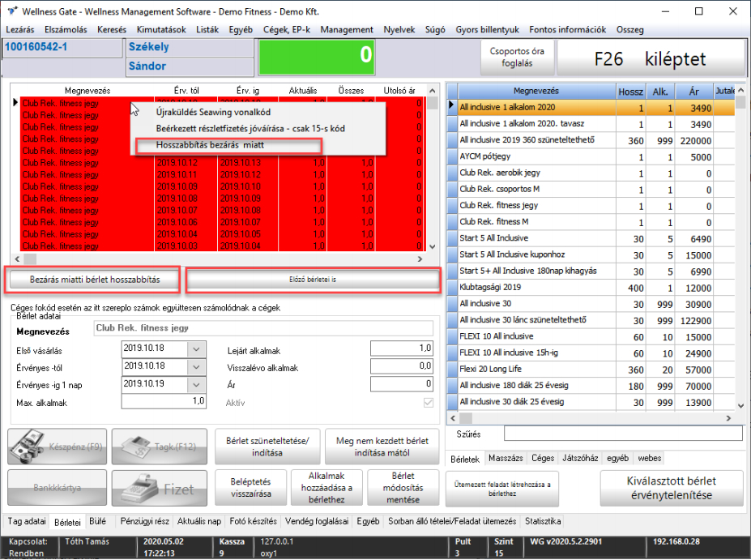Switch to the Tag adatai tab
Image resolution: width=751 pixels, height=560 pixels.
27,521
